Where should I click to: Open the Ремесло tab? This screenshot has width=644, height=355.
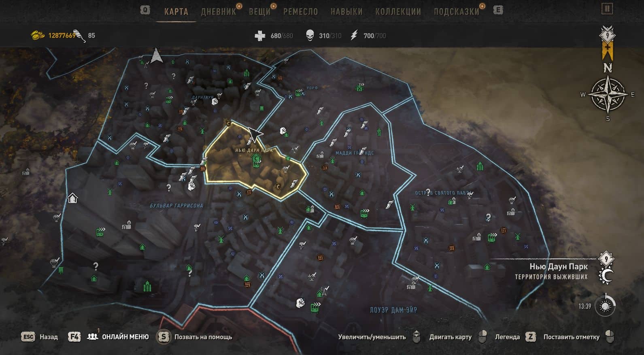(x=300, y=11)
